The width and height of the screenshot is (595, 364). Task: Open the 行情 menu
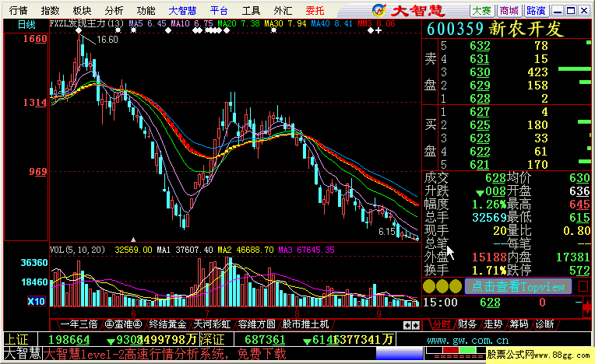click(18, 11)
